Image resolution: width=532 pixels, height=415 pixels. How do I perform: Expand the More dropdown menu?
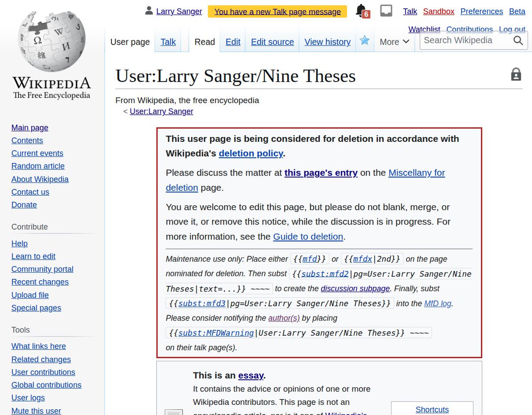tap(395, 42)
